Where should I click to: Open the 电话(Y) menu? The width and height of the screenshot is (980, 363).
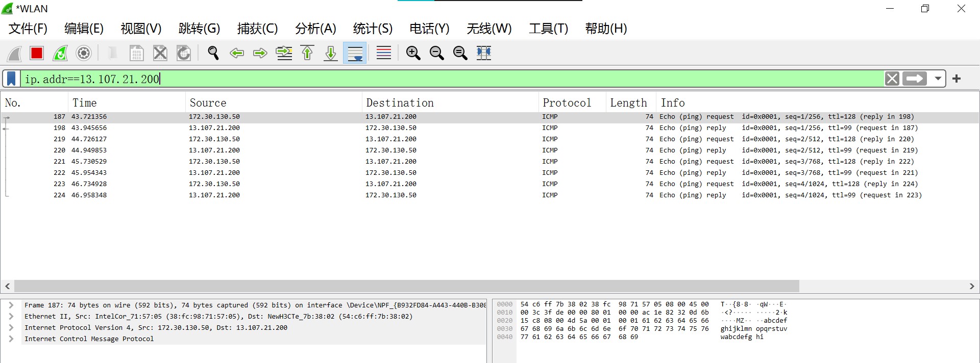point(429,29)
